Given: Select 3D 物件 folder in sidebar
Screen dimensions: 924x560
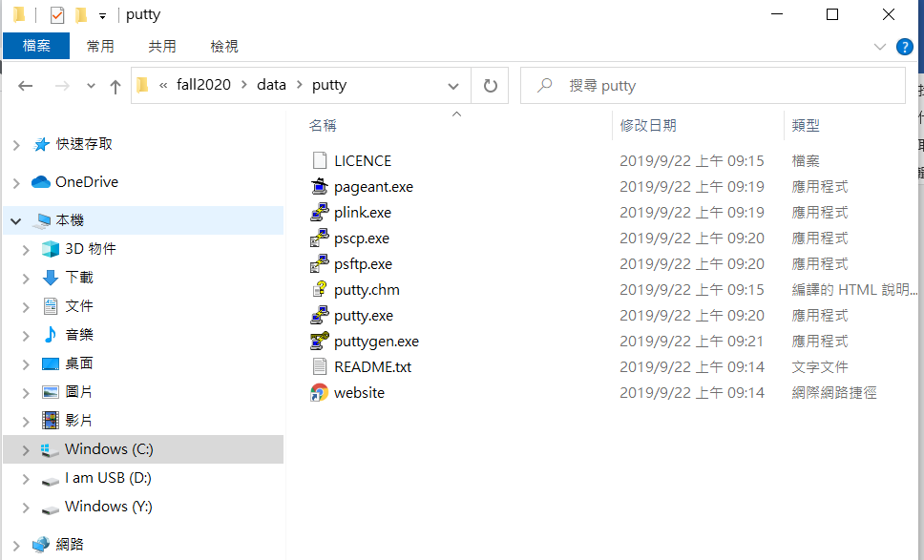Looking at the screenshot, I should tap(90, 249).
